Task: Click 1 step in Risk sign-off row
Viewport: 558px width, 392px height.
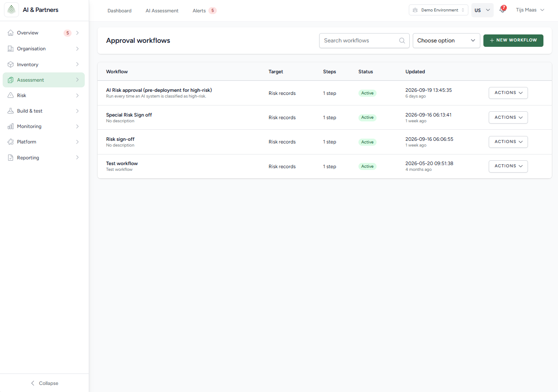Action: click(x=329, y=142)
